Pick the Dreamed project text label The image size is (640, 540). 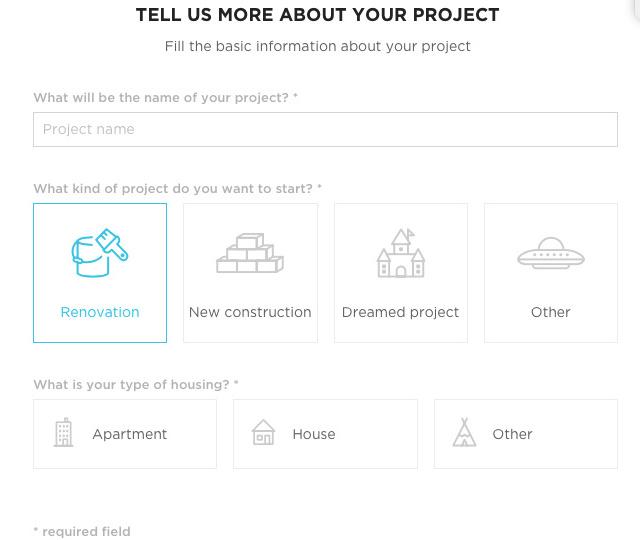(400, 313)
